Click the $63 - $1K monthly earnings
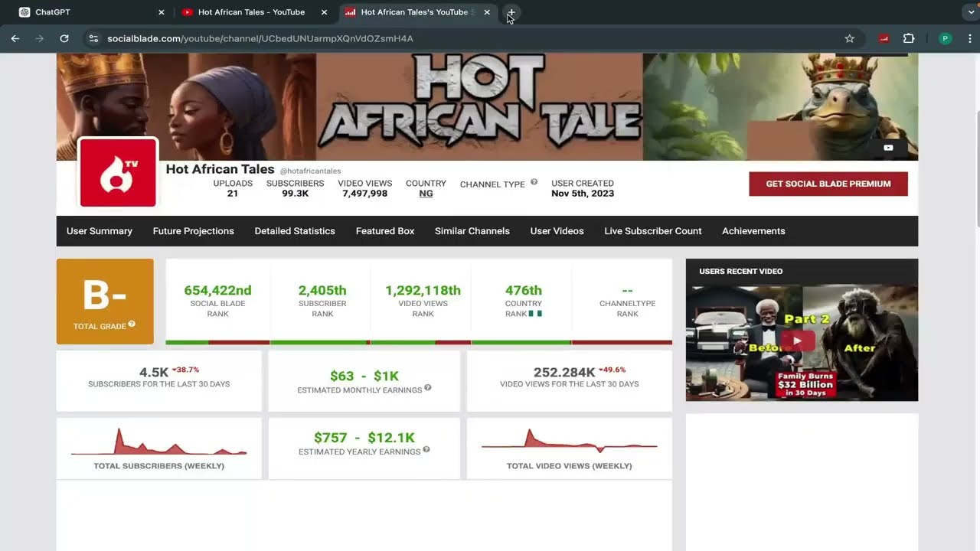The width and height of the screenshot is (980, 551). [364, 376]
